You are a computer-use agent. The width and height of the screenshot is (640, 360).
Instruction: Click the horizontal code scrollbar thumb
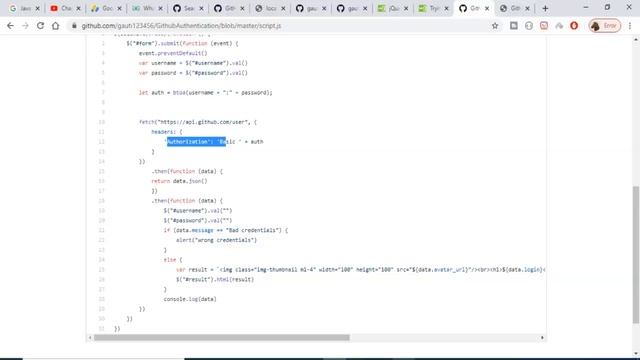(222, 338)
